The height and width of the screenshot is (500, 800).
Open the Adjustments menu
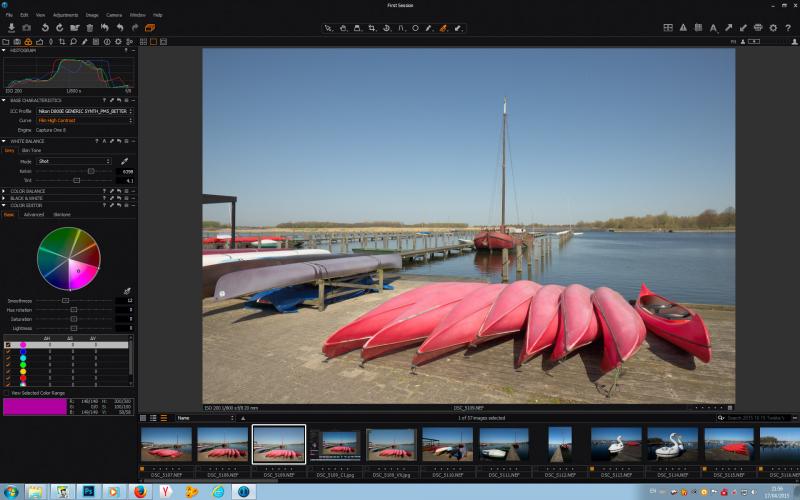65,15
